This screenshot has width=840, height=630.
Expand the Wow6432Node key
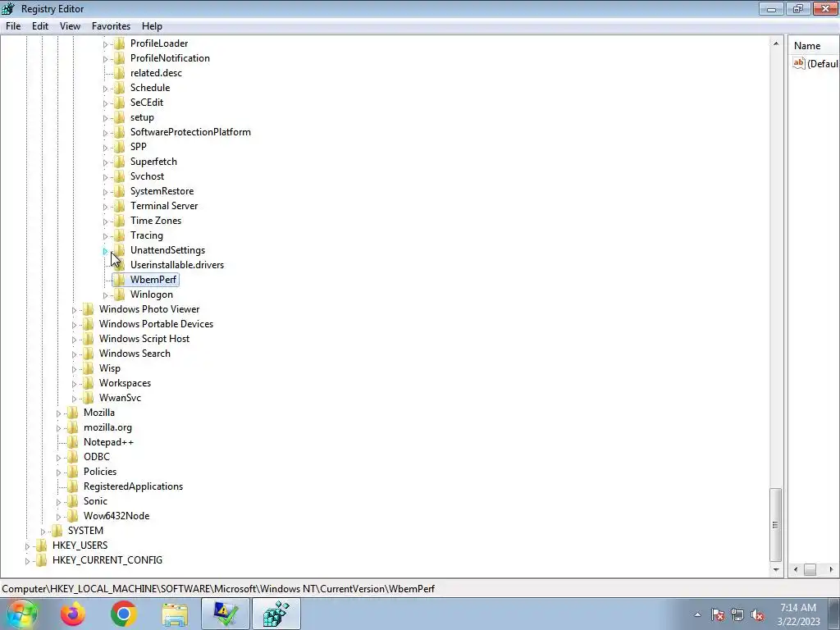pyautogui.click(x=59, y=517)
